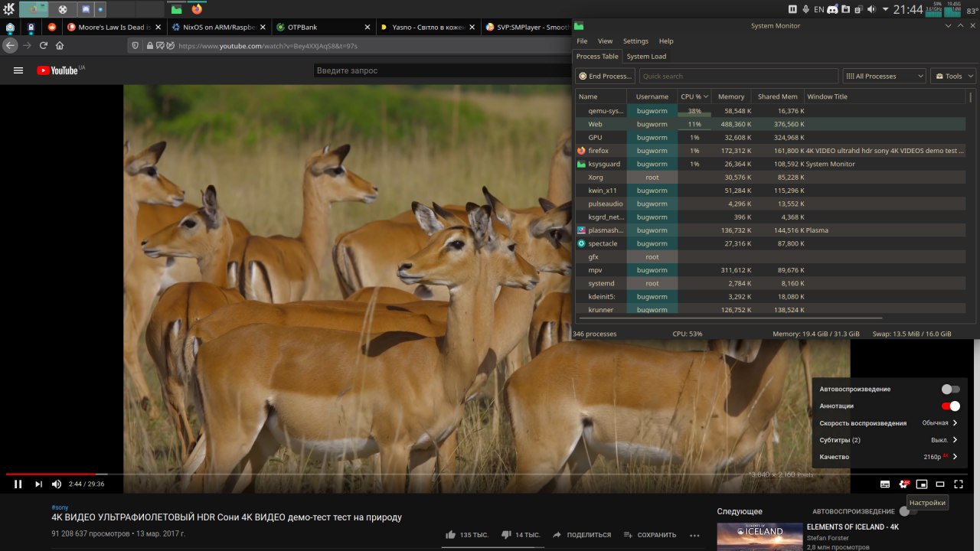The image size is (980, 551).
Task: Switch to Yasno browser tab
Action: (x=428, y=27)
